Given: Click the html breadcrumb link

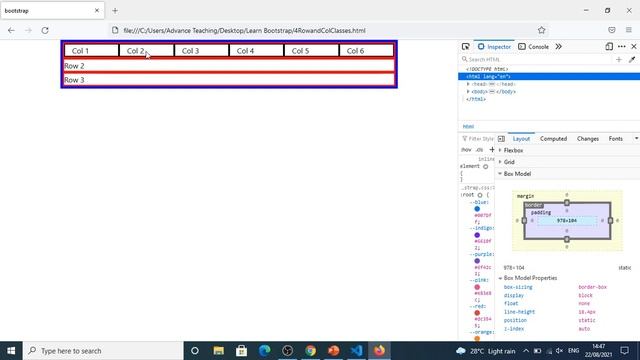Looking at the screenshot, I should pyautogui.click(x=468, y=127).
